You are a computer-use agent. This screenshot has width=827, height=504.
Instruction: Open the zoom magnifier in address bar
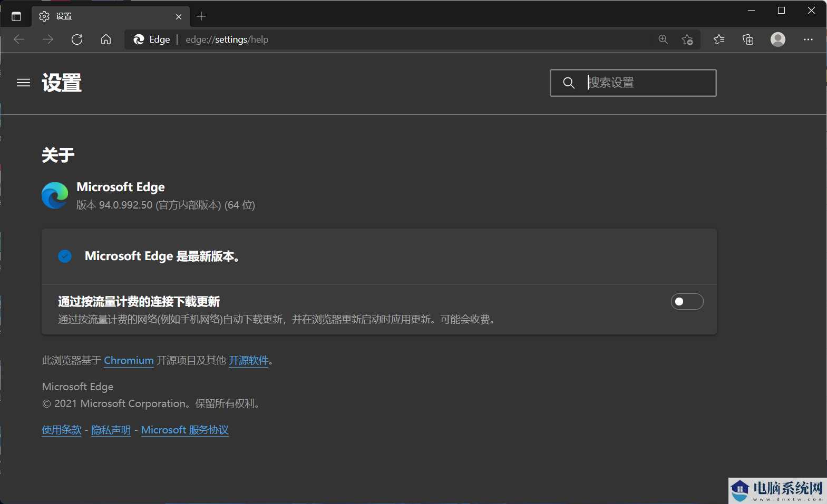(x=663, y=39)
